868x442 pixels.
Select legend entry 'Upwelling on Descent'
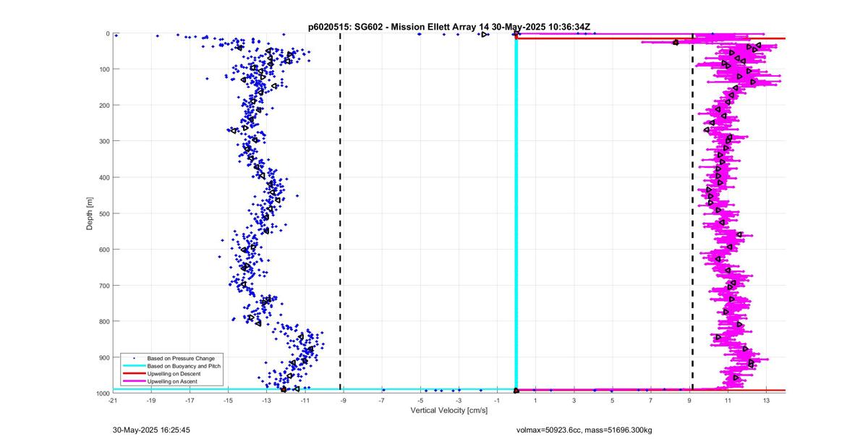point(175,373)
